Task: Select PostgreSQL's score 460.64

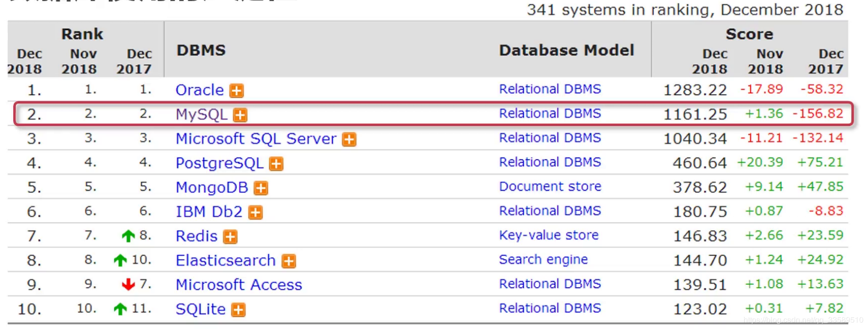Action: [700, 163]
